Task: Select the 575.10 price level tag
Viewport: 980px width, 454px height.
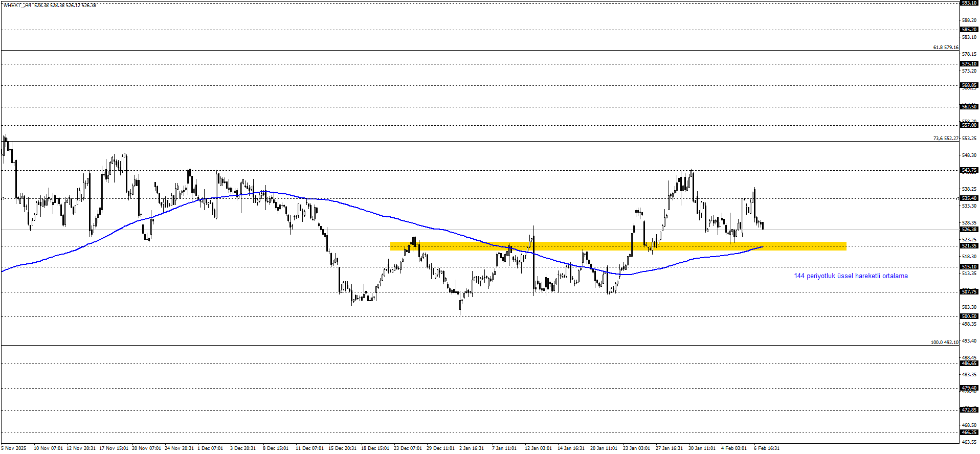Action: (969, 64)
